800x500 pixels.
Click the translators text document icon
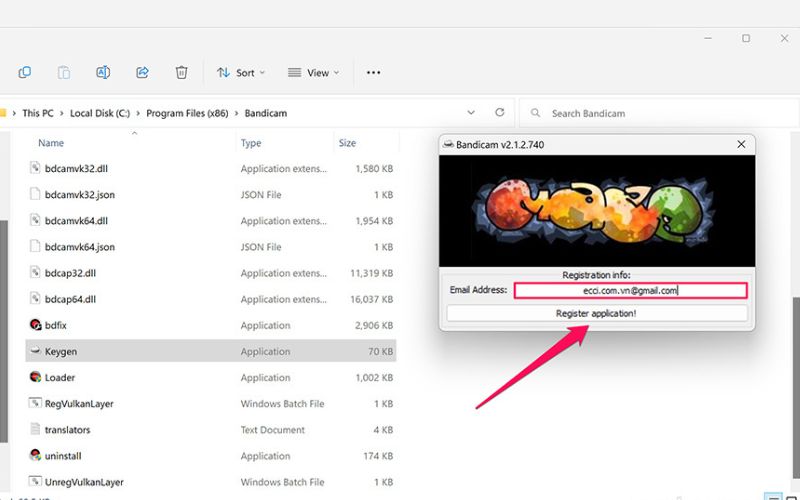pos(35,429)
